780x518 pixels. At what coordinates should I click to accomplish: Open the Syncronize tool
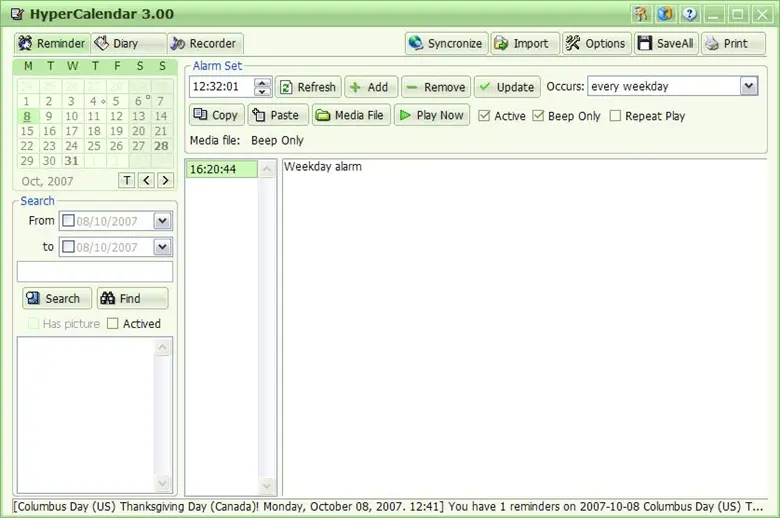pos(446,43)
